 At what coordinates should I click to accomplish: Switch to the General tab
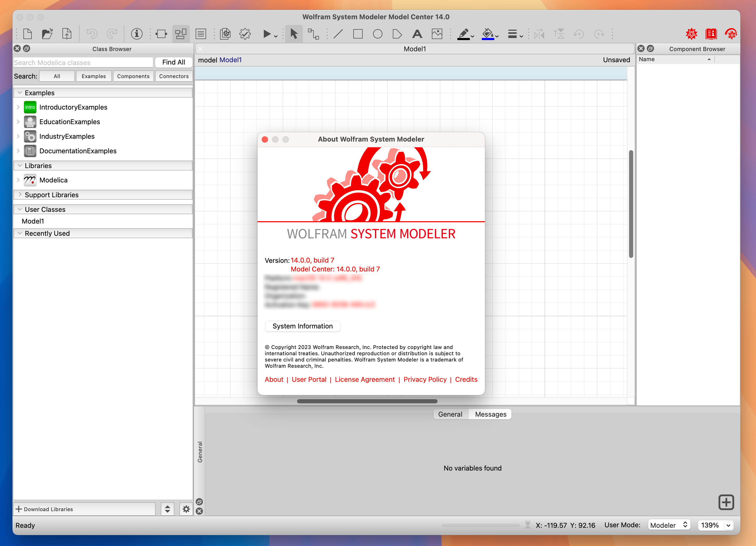[x=450, y=414]
